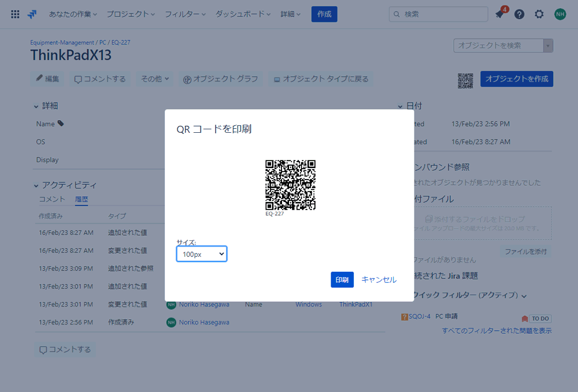Viewport: 578px width, 392px height.
Task: Click the Jira logo icon
Action: click(x=32, y=14)
